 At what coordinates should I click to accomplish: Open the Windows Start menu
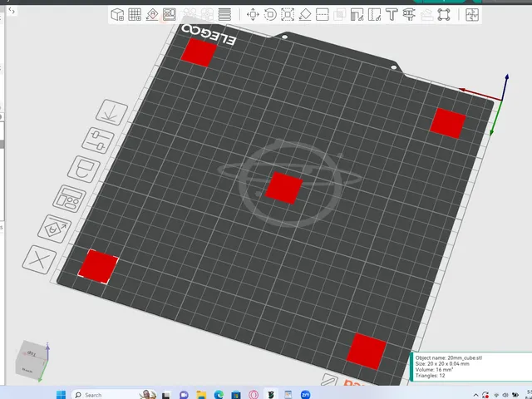[x=61, y=395]
